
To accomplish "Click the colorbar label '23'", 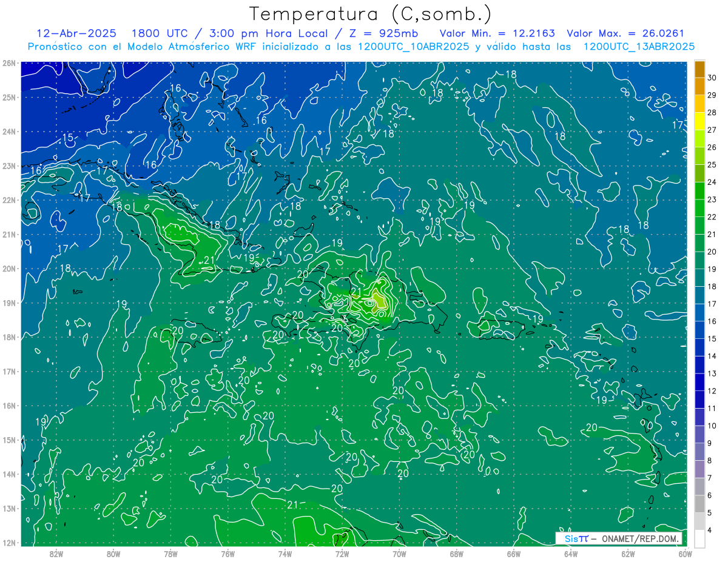I will 712,199.
